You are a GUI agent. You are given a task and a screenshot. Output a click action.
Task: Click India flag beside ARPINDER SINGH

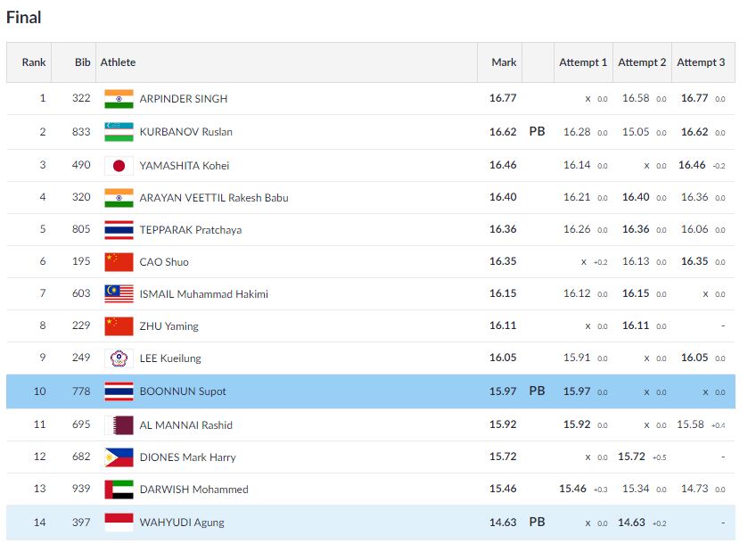119,99
